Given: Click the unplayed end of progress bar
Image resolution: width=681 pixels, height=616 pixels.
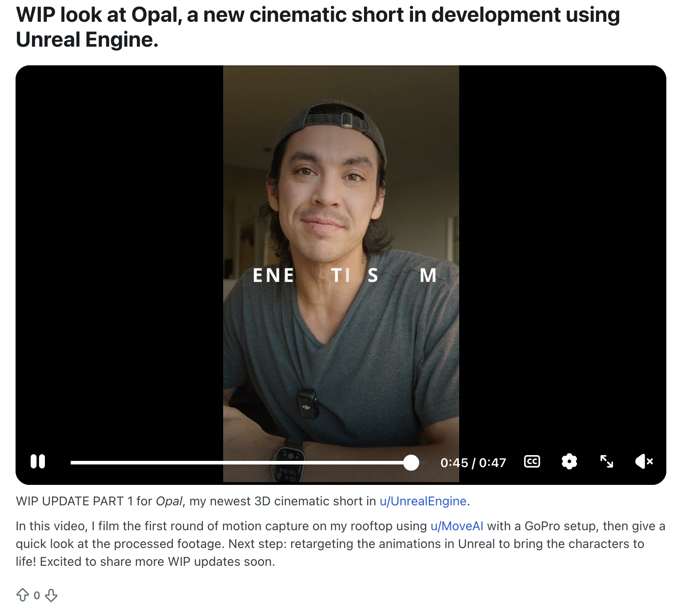Looking at the screenshot, I should pos(423,463).
